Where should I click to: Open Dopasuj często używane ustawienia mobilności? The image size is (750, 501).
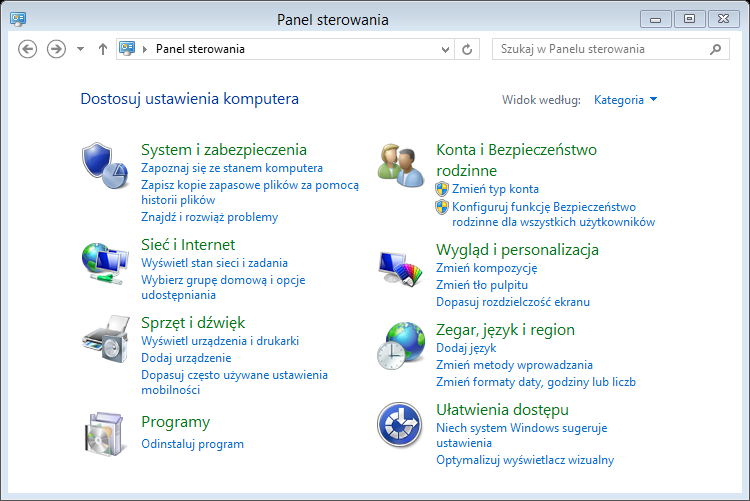pyautogui.click(x=234, y=382)
